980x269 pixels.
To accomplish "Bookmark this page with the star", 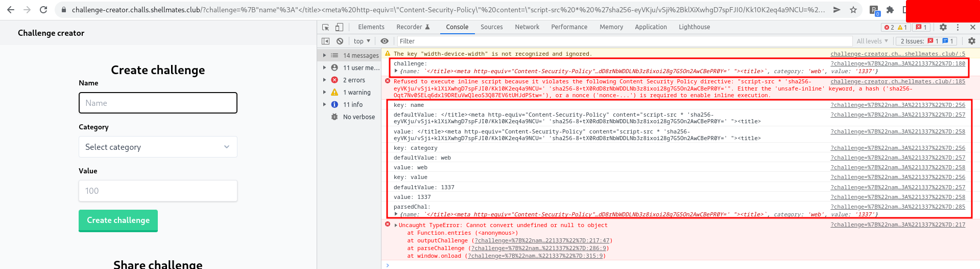I will tap(853, 10).
